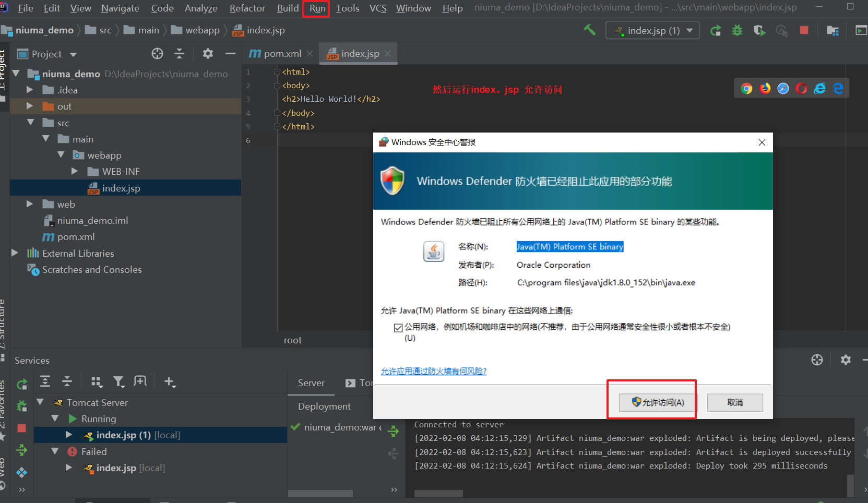Expand the WEB-INF folder
Viewport: 868px width, 503px height.
[x=75, y=171]
